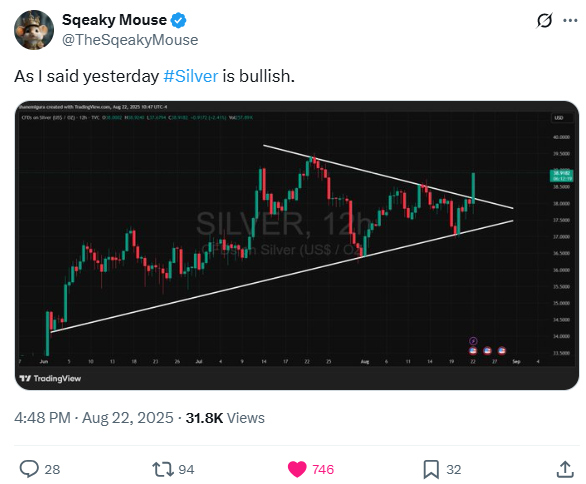586x484 pixels.
Task: Click the green current price tag
Action: point(562,176)
